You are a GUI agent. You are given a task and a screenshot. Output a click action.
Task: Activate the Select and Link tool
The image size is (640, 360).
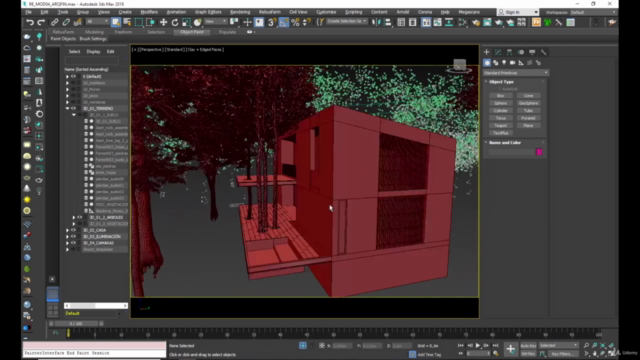55,22
